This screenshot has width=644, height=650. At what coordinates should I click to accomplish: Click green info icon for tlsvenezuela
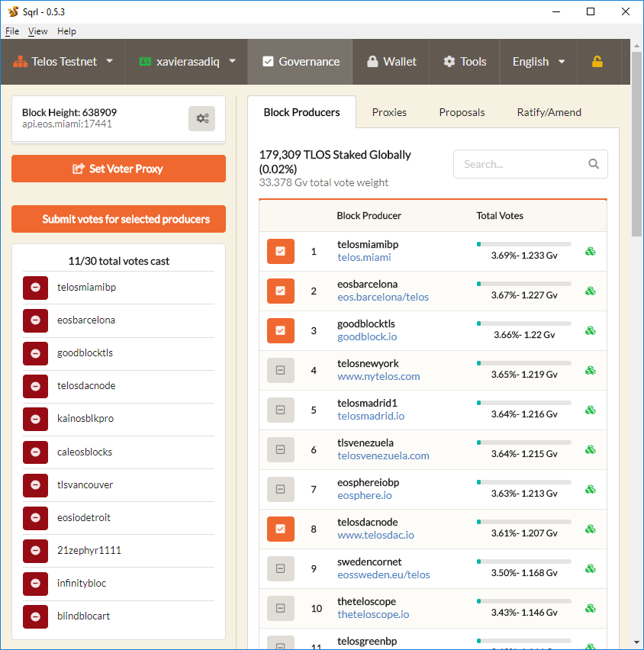point(591,449)
